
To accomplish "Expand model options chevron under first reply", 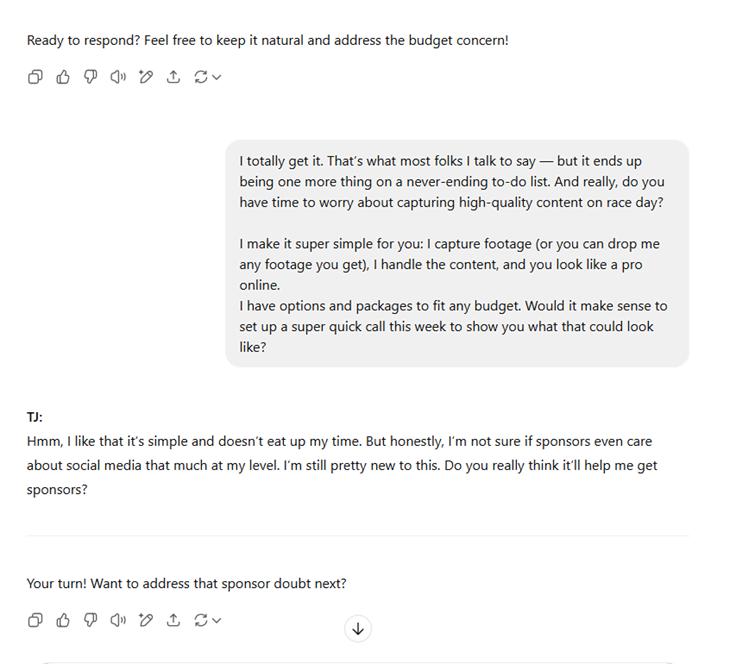I will pyautogui.click(x=216, y=77).
